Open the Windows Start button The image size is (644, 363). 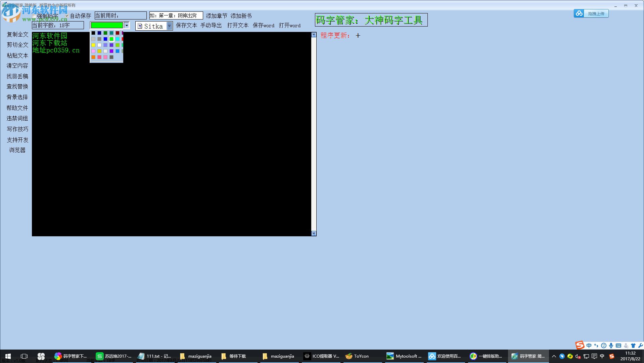click(8, 356)
